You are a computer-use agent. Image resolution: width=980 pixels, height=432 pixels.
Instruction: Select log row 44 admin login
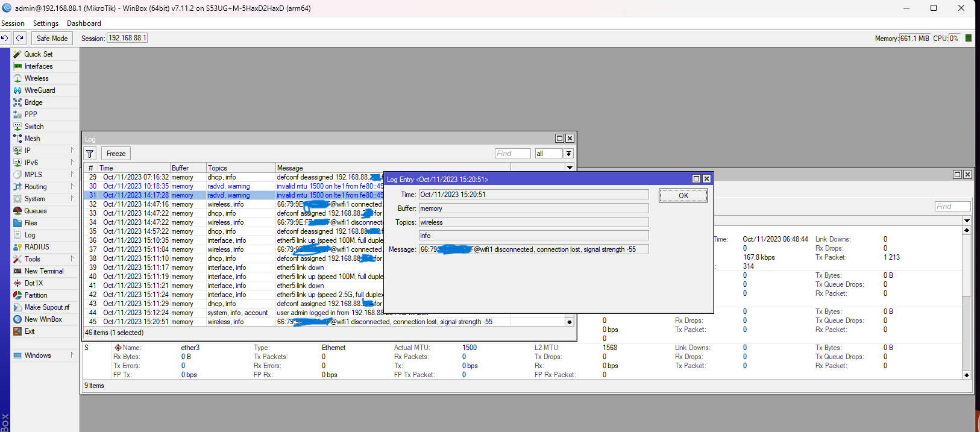pyautogui.click(x=325, y=313)
